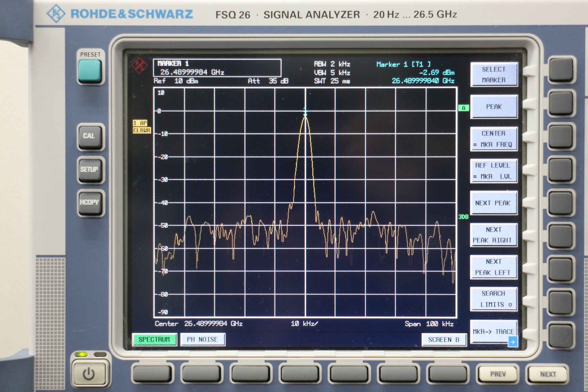The height and width of the screenshot is (392, 588).
Task: Push the CAL hardware key
Action: (x=90, y=137)
